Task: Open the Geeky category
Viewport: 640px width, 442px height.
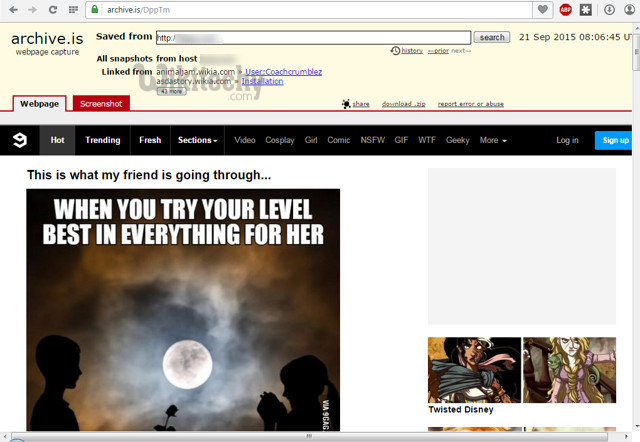Action: coord(458,140)
